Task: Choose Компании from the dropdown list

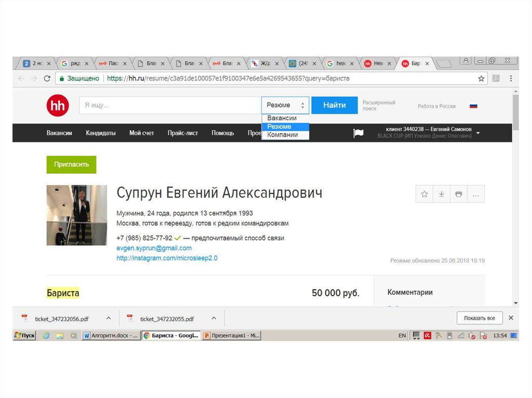Action: [x=282, y=135]
